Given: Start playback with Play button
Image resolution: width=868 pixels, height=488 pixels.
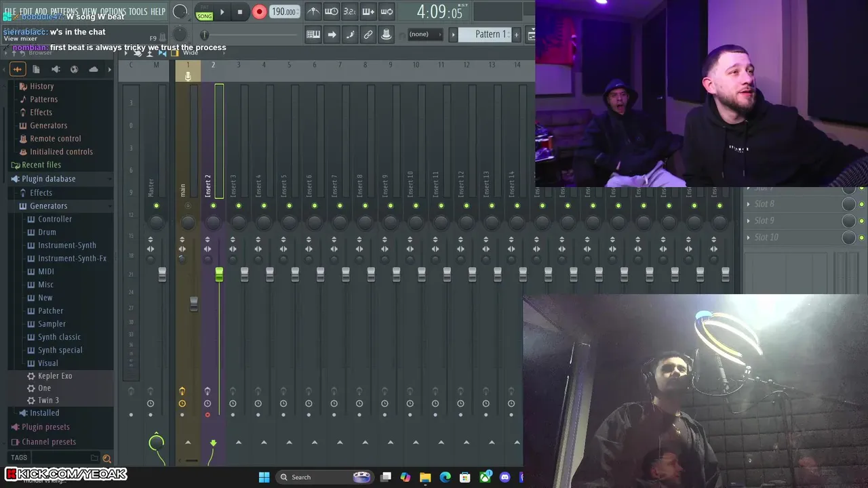Looking at the screenshot, I should [222, 12].
